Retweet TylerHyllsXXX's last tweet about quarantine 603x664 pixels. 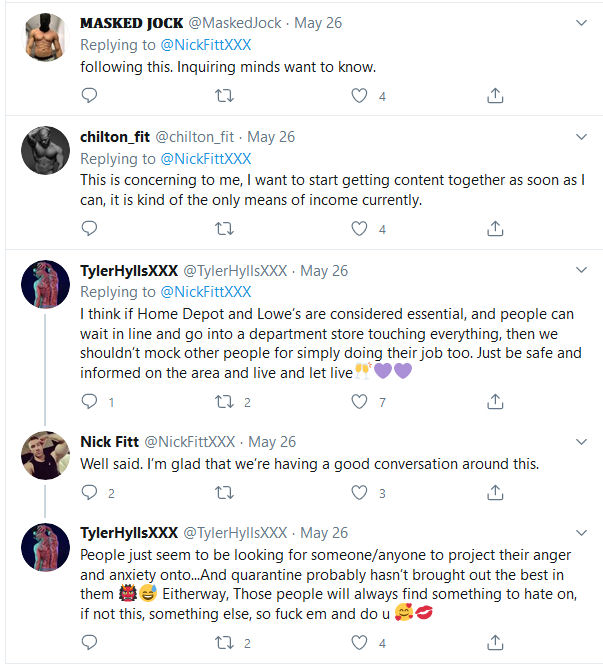224,643
